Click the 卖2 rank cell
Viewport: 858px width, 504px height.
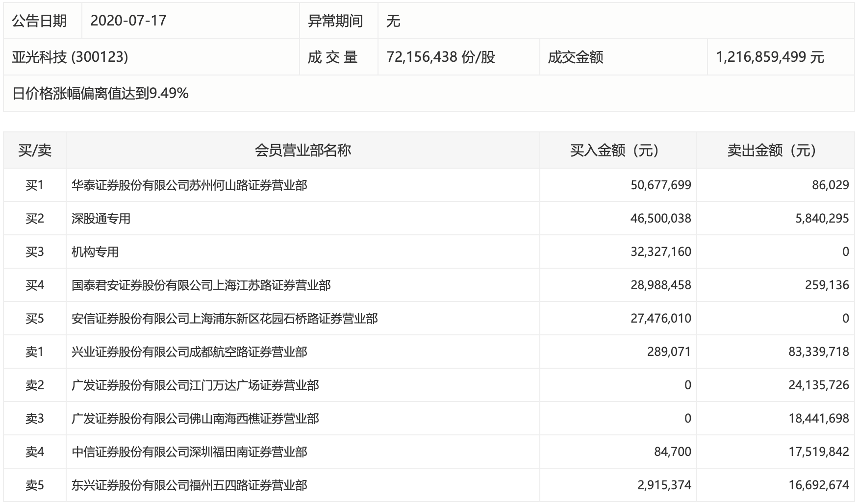[35, 385]
